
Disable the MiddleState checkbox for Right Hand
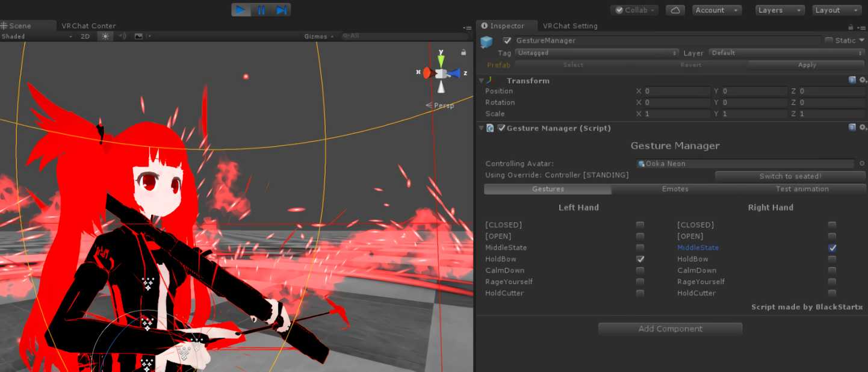point(832,247)
